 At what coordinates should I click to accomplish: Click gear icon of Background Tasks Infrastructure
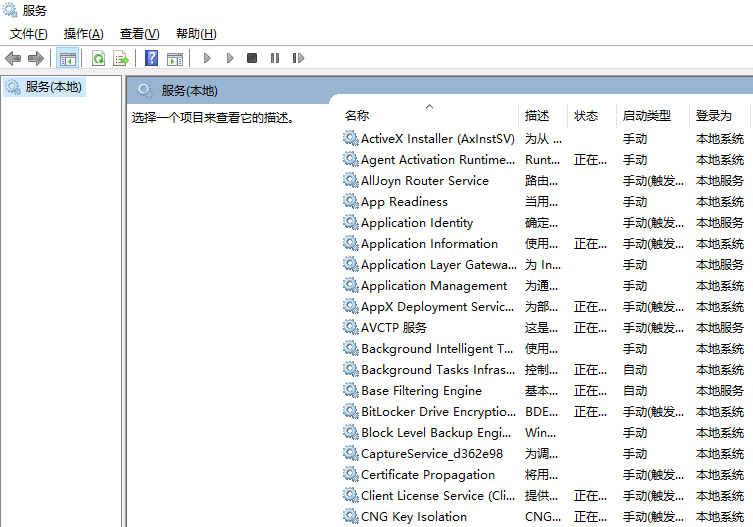[x=351, y=369]
